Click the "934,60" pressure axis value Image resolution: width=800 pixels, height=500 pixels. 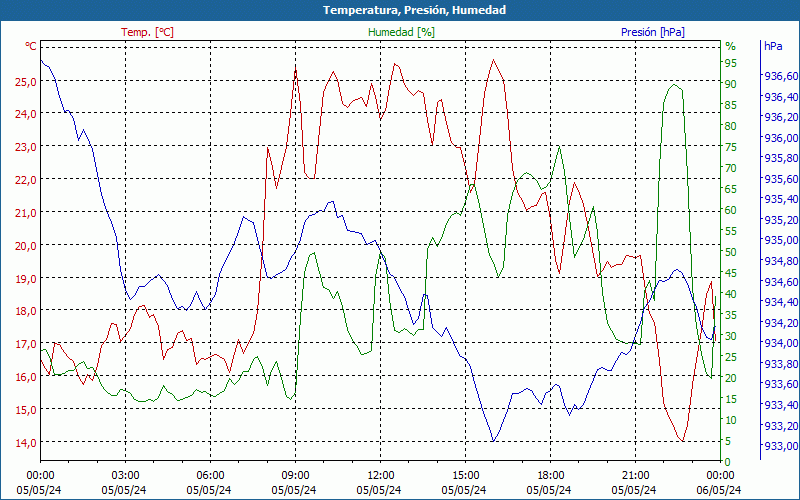pos(781,282)
